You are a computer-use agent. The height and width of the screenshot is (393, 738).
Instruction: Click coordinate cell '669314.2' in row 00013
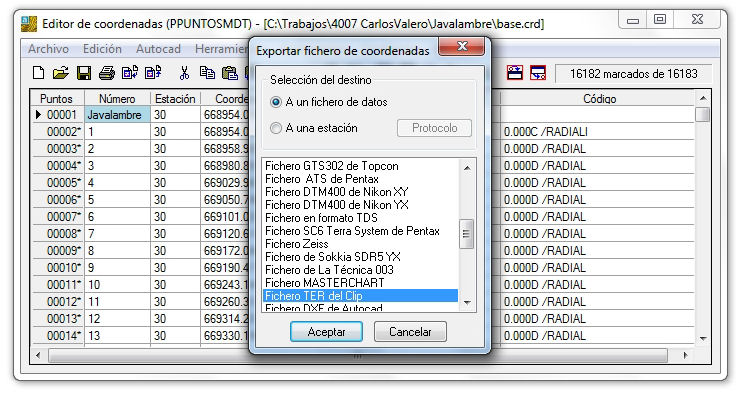(225, 319)
